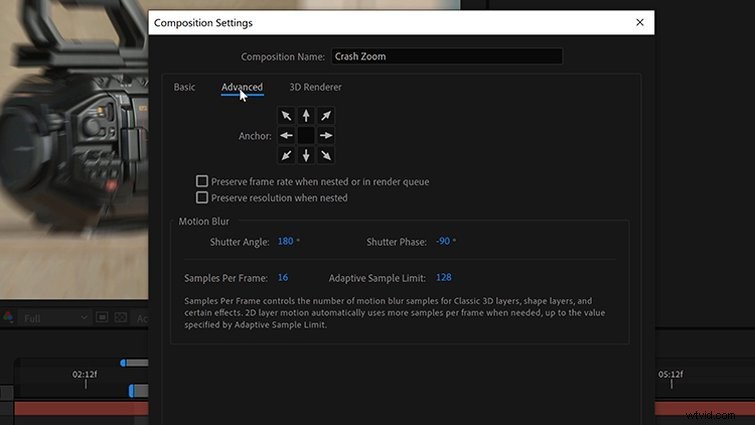The height and width of the screenshot is (425, 755).
Task: Close the Composition Settings dialog
Action: pyautogui.click(x=640, y=22)
